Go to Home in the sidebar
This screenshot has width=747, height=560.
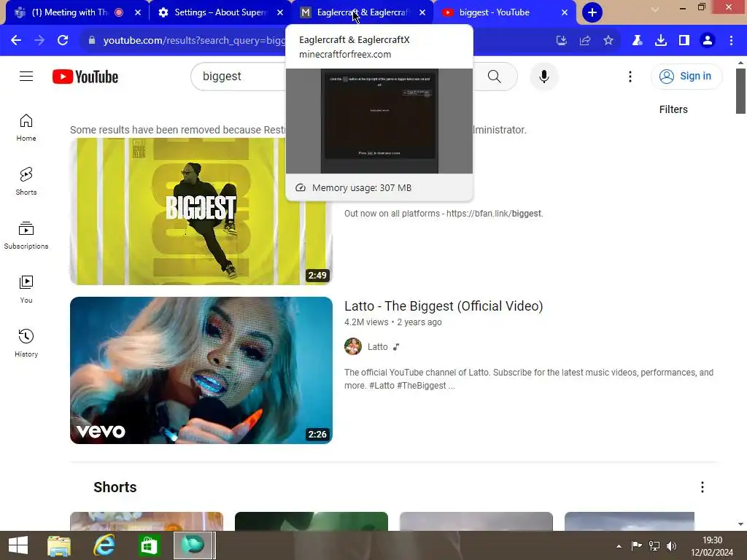[x=26, y=128]
